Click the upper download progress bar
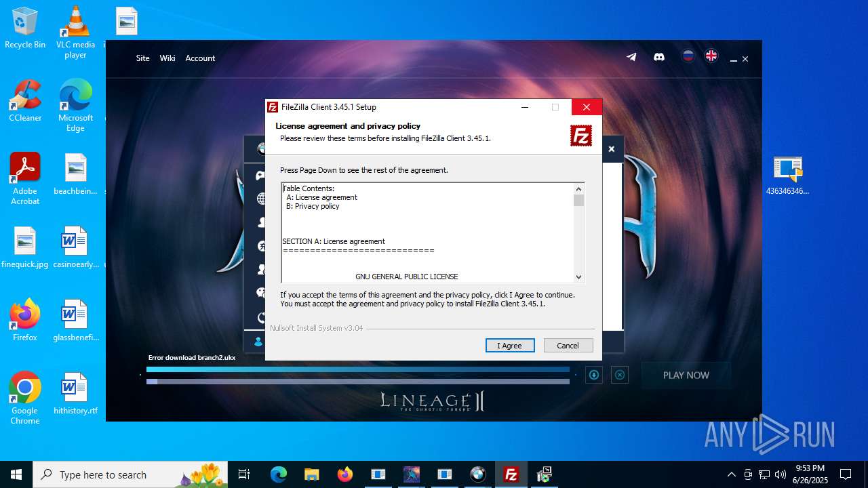868x488 pixels. 358,370
